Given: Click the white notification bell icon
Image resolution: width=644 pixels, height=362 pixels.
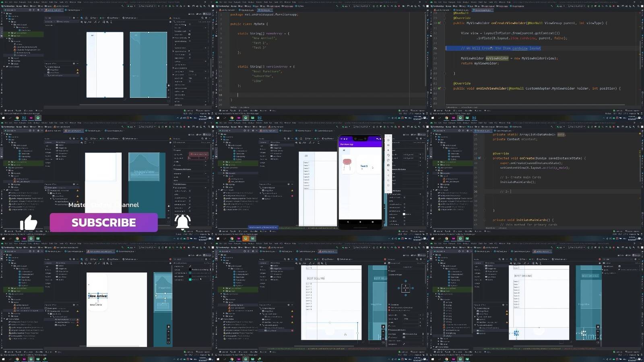Looking at the screenshot, I should click(182, 222).
